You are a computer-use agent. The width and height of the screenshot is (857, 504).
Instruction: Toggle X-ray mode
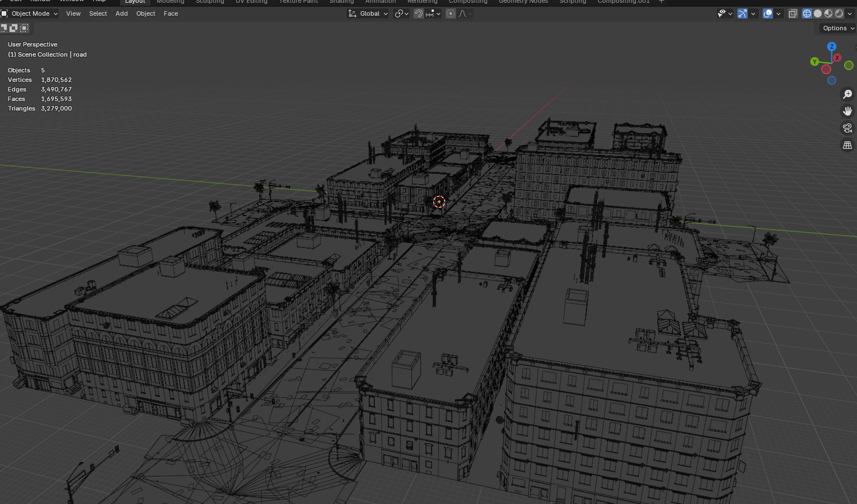tap(792, 13)
